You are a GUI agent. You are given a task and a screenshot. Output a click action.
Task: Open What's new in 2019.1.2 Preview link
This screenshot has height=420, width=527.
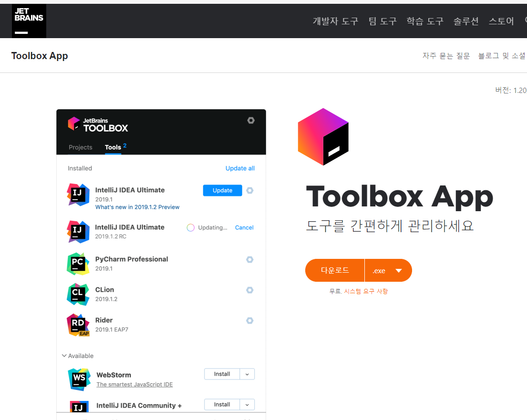137,207
